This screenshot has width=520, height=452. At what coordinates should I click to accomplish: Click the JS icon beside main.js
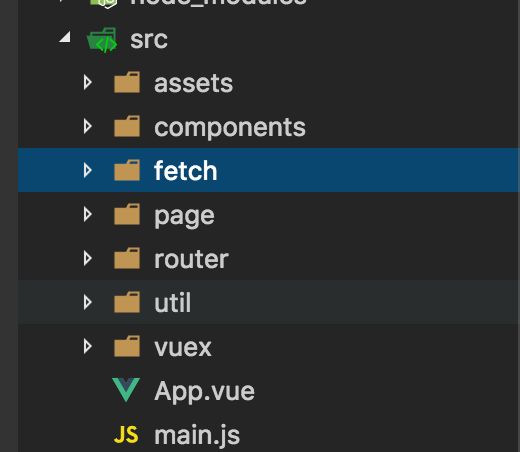(x=126, y=435)
